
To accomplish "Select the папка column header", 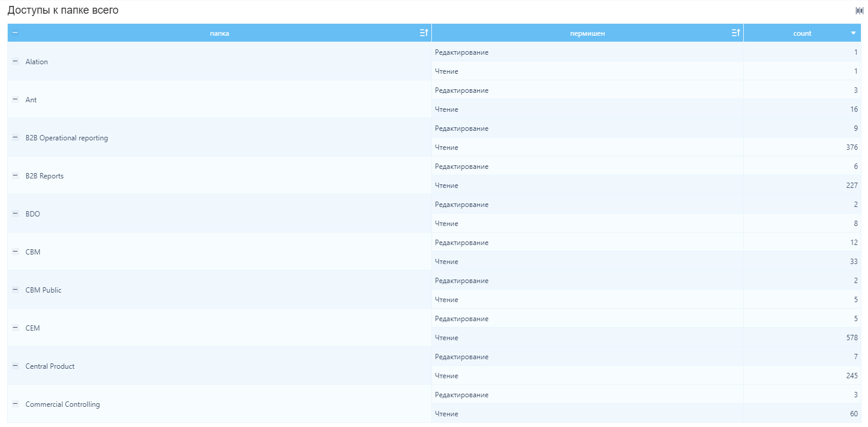I will click(219, 33).
